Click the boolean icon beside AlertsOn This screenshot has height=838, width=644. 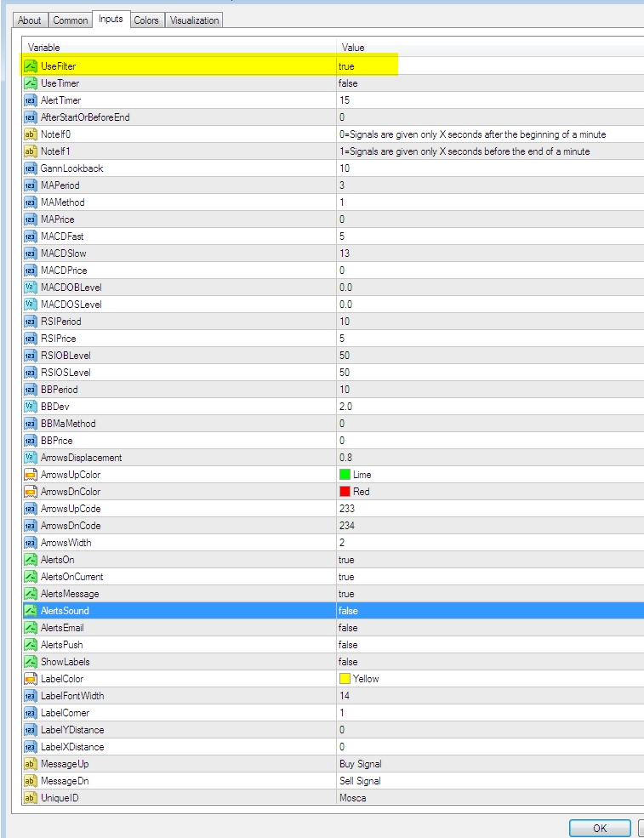(x=31, y=560)
